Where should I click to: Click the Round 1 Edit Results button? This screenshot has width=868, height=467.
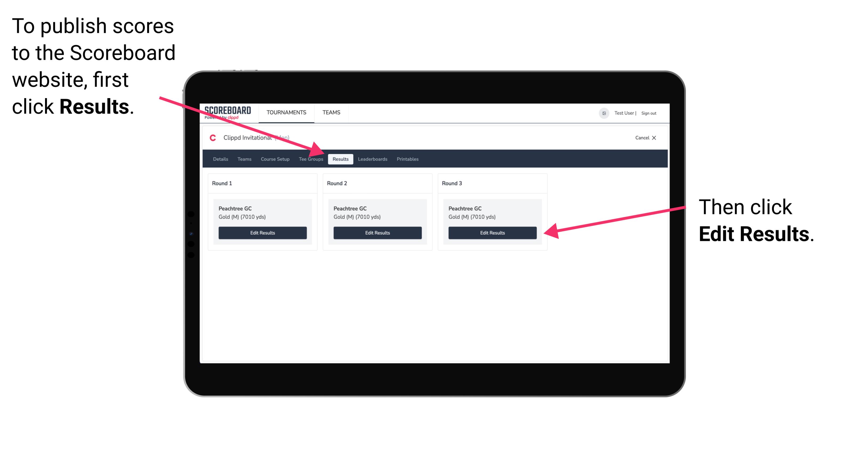point(263,232)
